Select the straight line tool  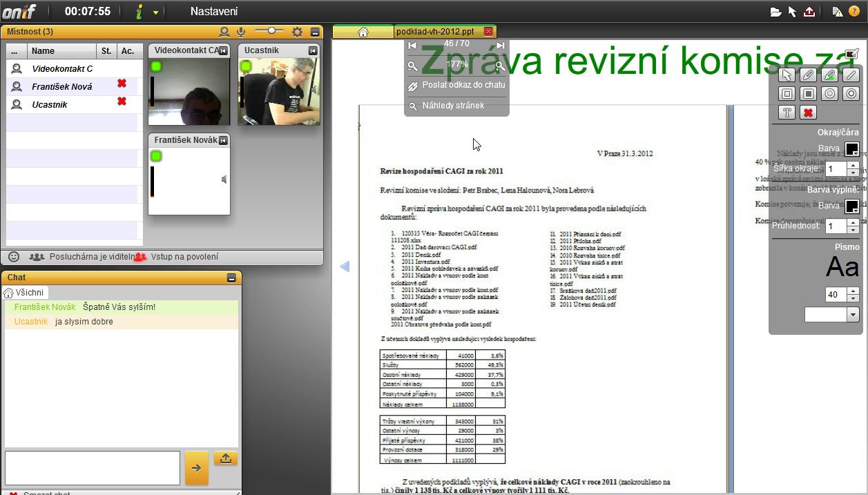(852, 75)
